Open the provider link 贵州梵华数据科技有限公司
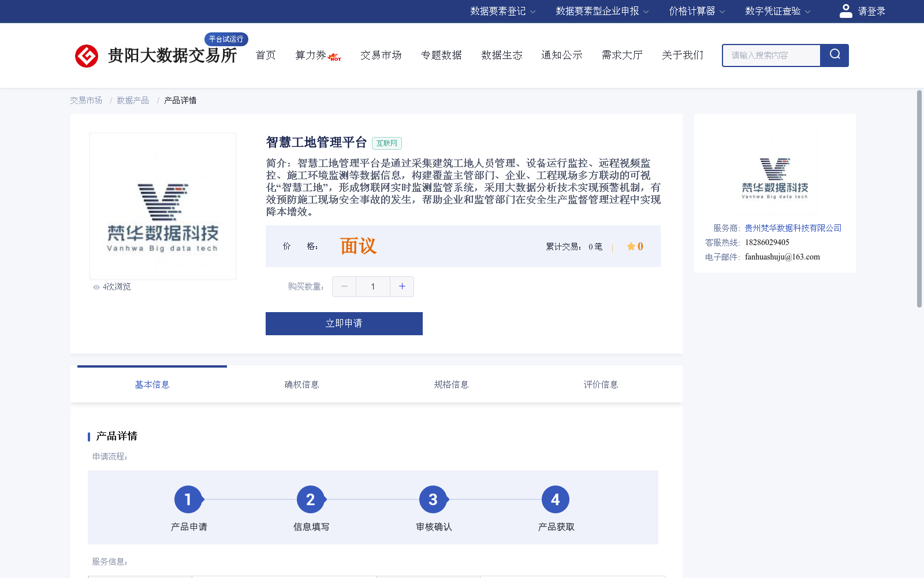The image size is (924, 578). click(793, 228)
